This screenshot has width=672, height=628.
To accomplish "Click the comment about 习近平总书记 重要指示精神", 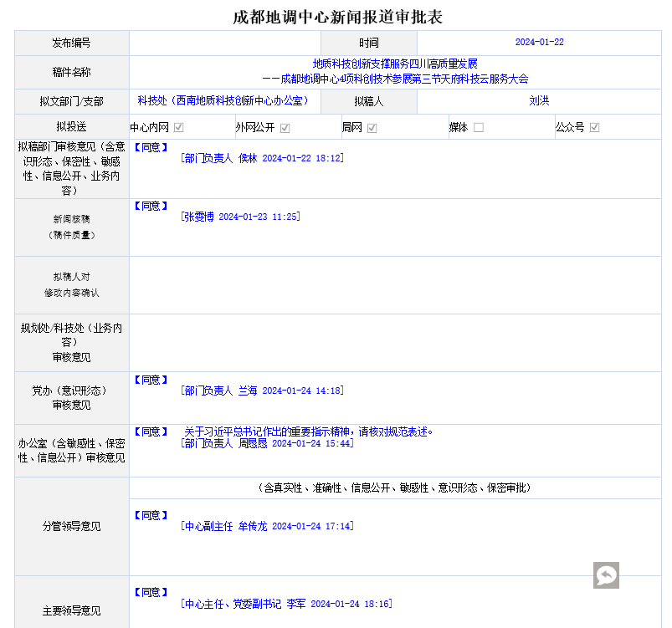I will tap(308, 432).
